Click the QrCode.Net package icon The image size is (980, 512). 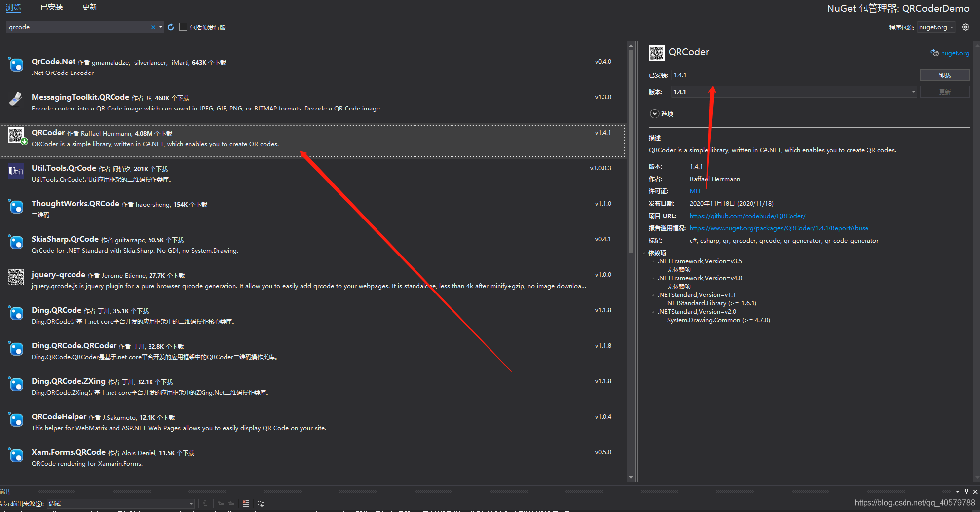pyautogui.click(x=16, y=64)
